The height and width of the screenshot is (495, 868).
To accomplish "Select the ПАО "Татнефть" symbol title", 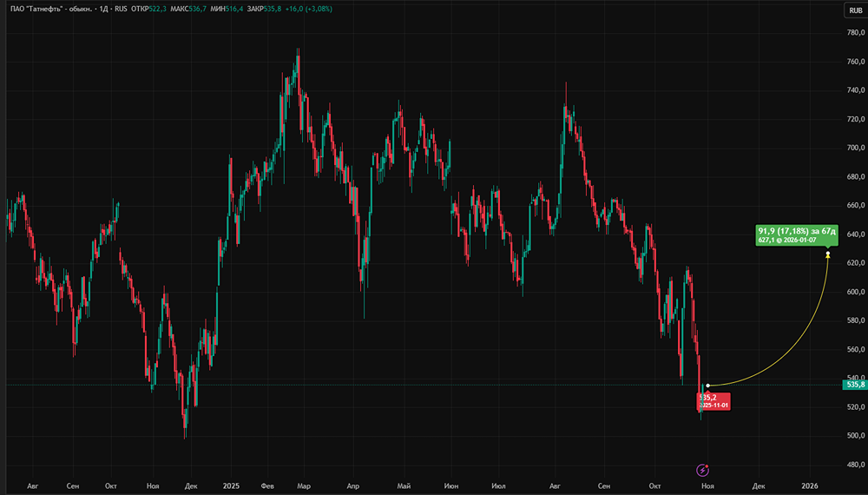I will [51, 9].
